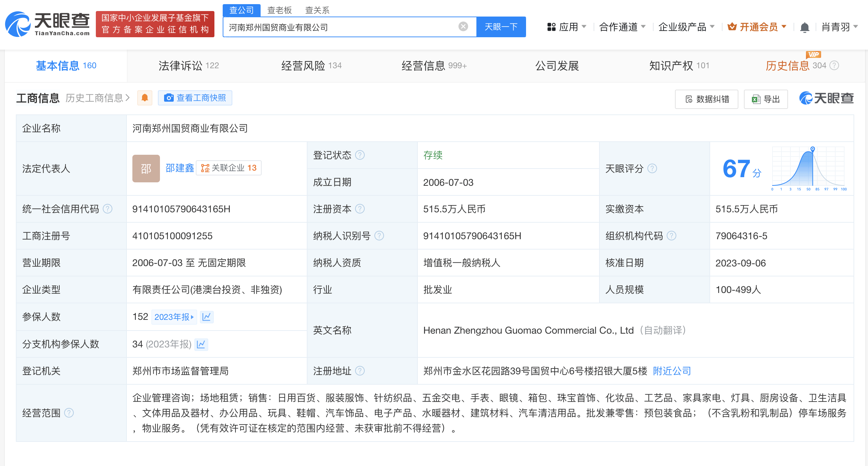
Task: Click the 行业 value 批发业
Action: (437, 290)
